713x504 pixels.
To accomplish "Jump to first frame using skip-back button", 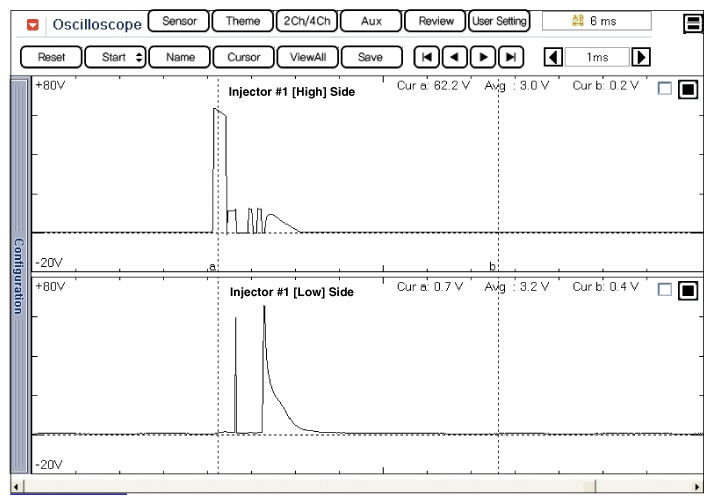I will pyautogui.click(x=424, y=57).
